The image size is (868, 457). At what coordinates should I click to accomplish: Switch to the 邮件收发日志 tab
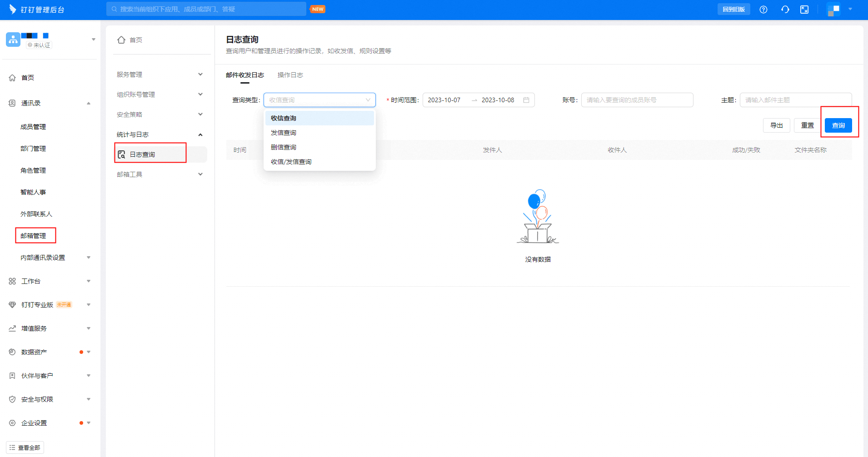[245, 75]
